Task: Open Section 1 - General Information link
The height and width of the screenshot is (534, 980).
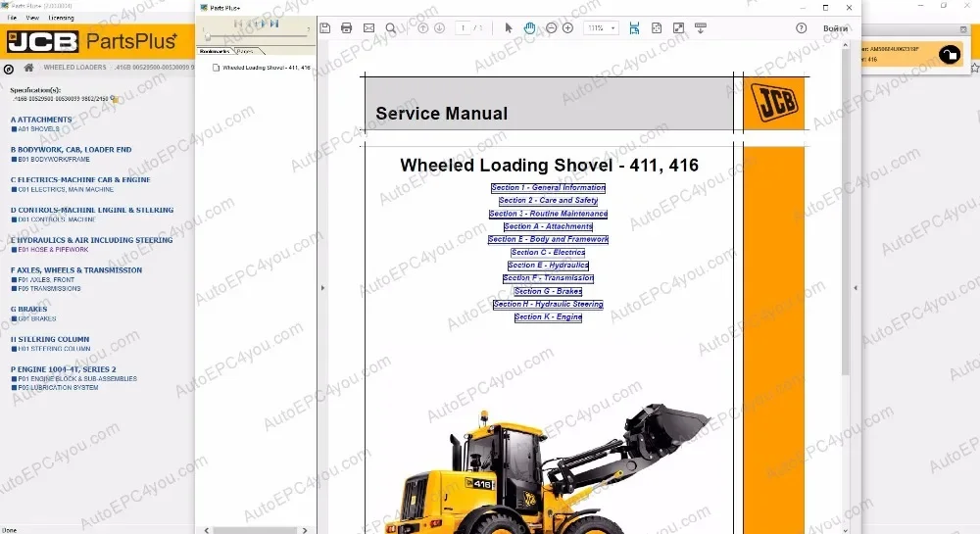Action: pos(548,187)
